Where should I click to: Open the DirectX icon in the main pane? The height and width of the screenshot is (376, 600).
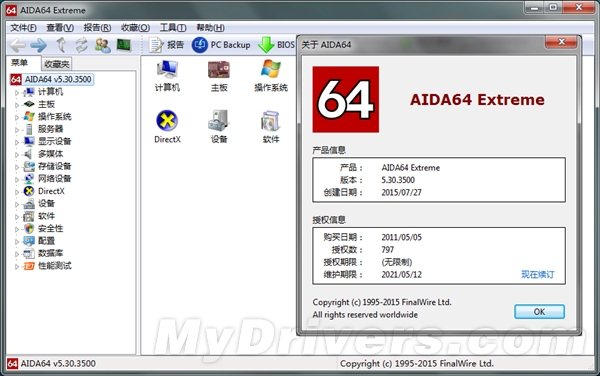(x=167, y=127)
